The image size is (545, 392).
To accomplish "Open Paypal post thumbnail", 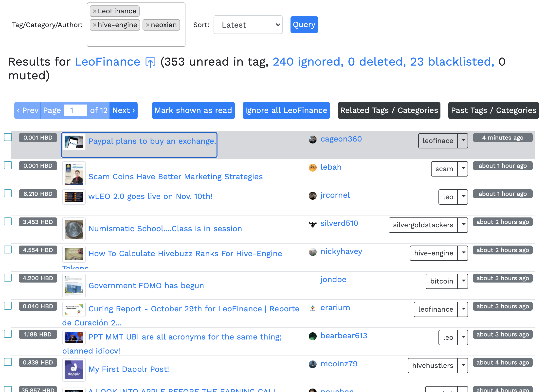I will [x=74, y=142].
